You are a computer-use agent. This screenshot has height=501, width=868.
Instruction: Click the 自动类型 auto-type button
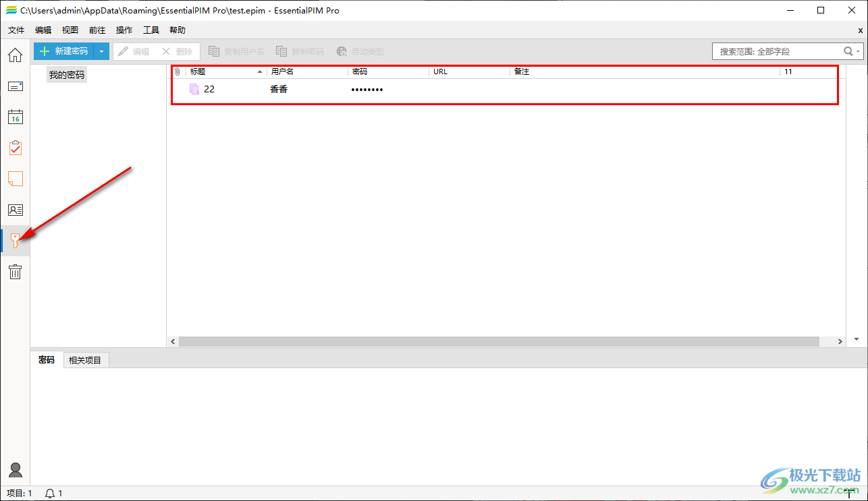tap(360, 51)
